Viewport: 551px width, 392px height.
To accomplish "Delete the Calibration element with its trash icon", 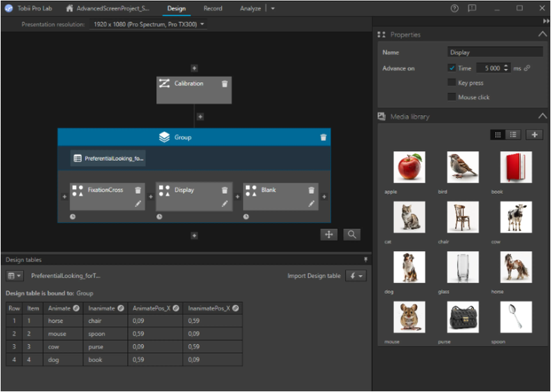I will tap(225, 84).
